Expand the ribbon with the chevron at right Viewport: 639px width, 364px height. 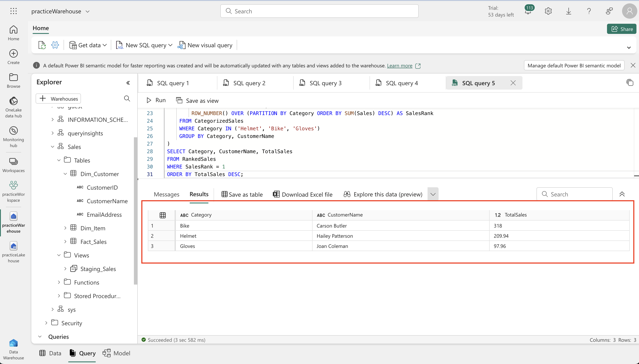point(629,47)
